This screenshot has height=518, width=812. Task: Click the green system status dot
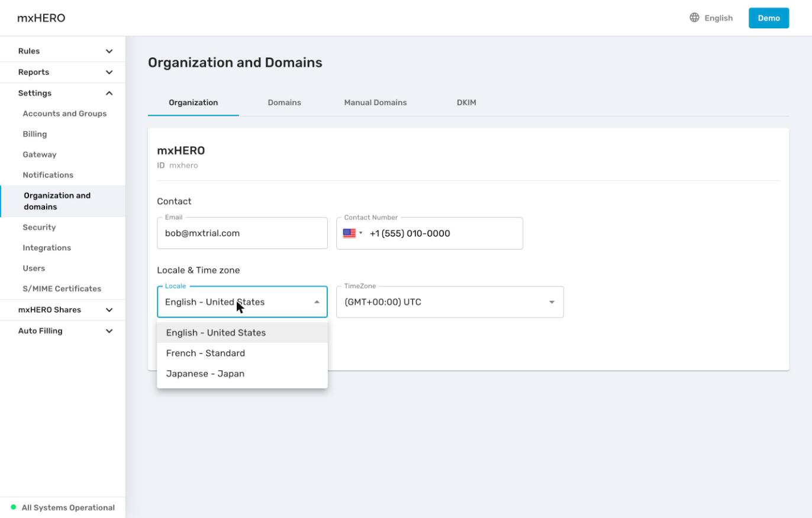pos(14,507)
